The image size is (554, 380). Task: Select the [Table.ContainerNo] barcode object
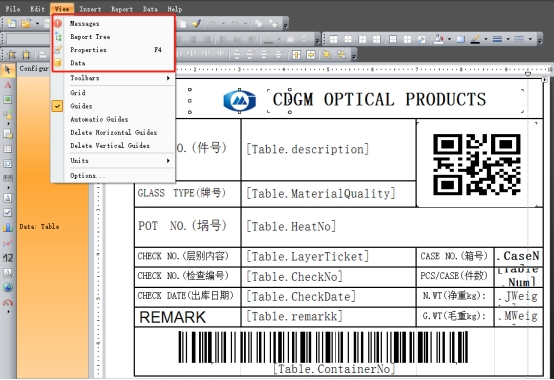coord(323,352)
